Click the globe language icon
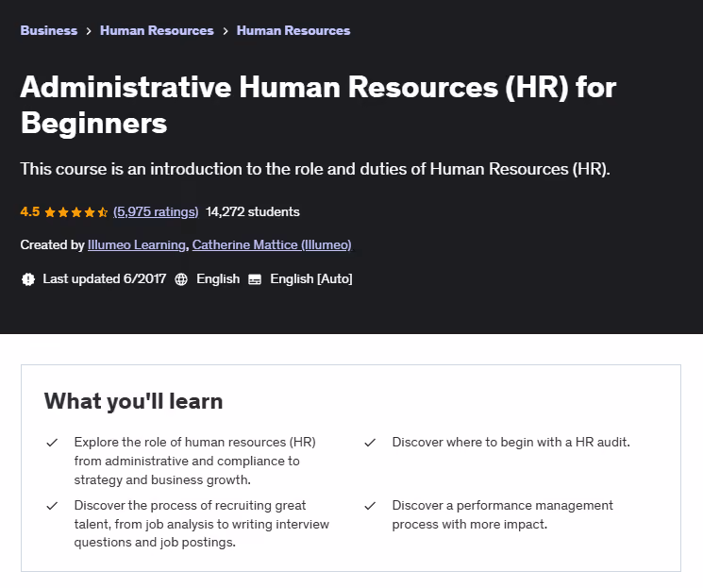This screenshot has height=588, width=703. tap(181, 279)
